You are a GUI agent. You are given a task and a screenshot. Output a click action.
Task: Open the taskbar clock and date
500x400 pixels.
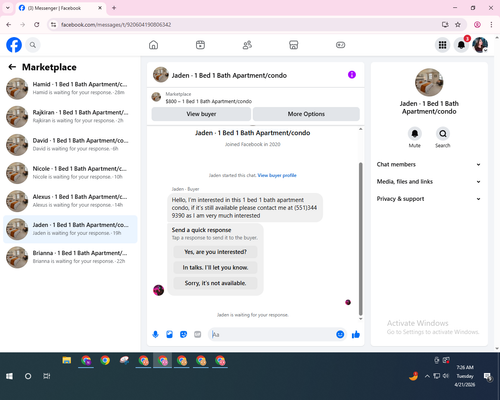[465, 376]
